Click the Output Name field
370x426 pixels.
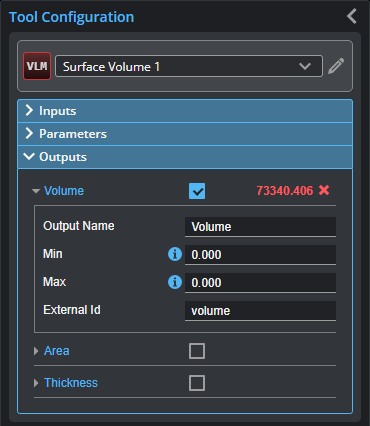(260, 227)
